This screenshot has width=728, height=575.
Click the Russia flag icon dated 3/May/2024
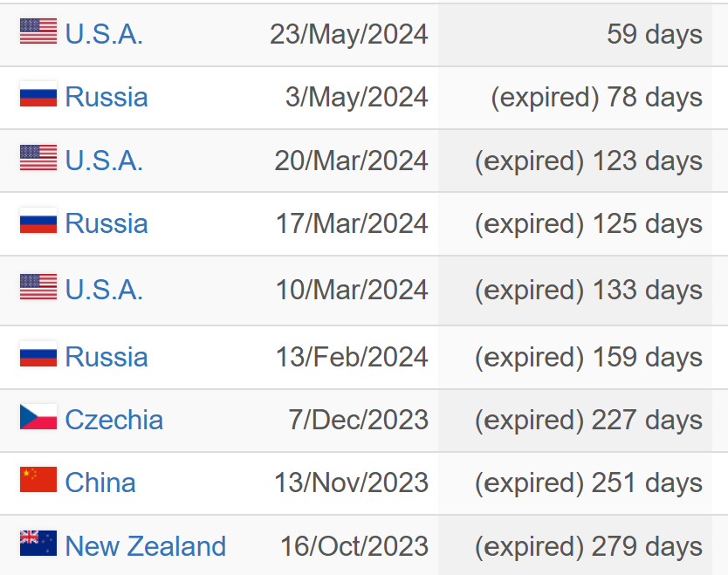(38, 94)
